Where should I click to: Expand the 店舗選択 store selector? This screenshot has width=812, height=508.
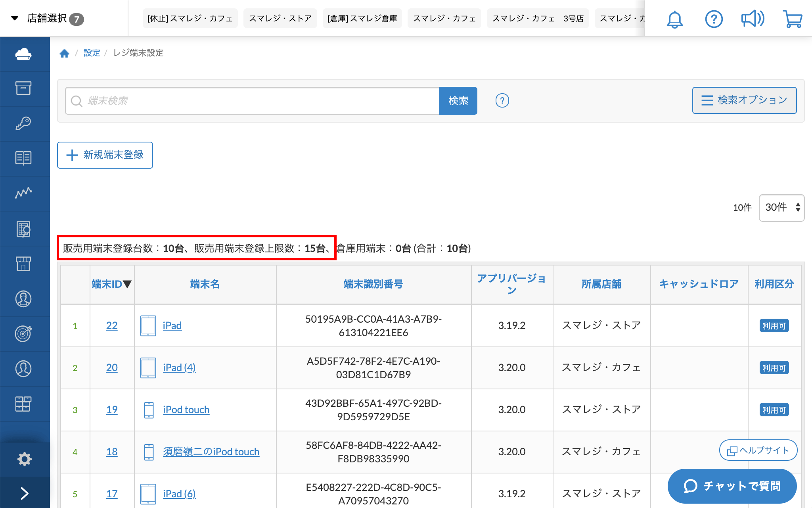[x=47, y=18]
